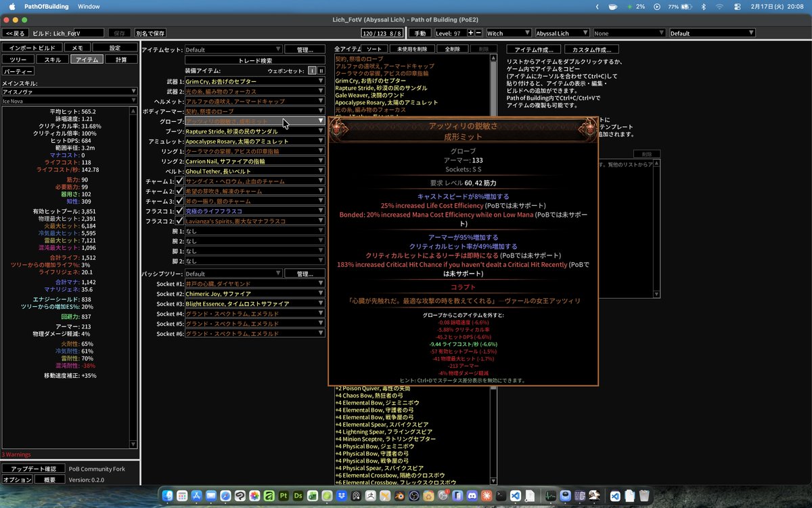Open Boots Rapture Stride dropdown
The image size is (812, 508).
coord(254,131)
